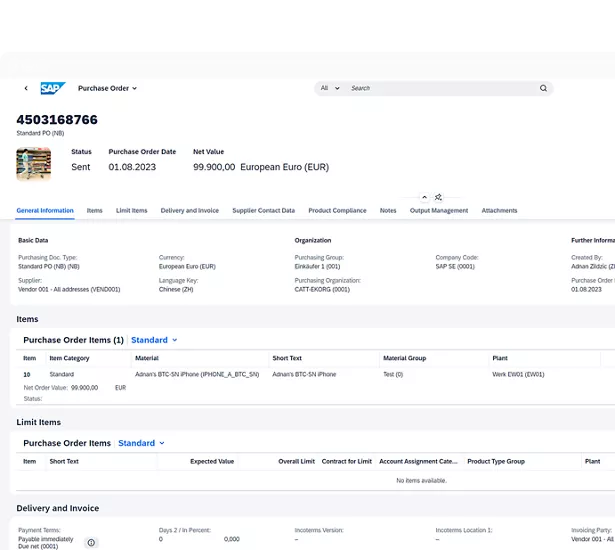Expand the Standard view under Items
Viewport: 615px width, 550px height.
pos(154,340)
